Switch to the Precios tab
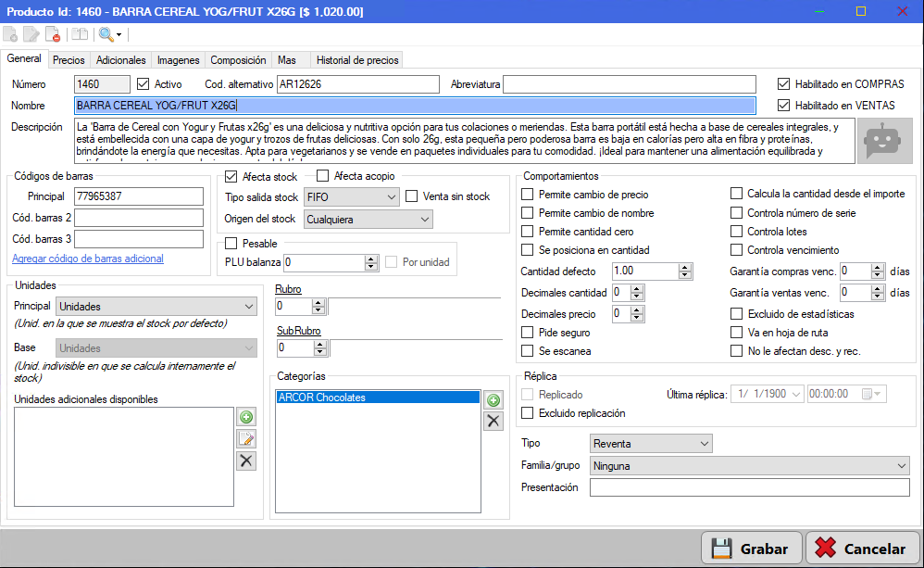The height and width of the screenshot is (568, 924). click(69, 60)
